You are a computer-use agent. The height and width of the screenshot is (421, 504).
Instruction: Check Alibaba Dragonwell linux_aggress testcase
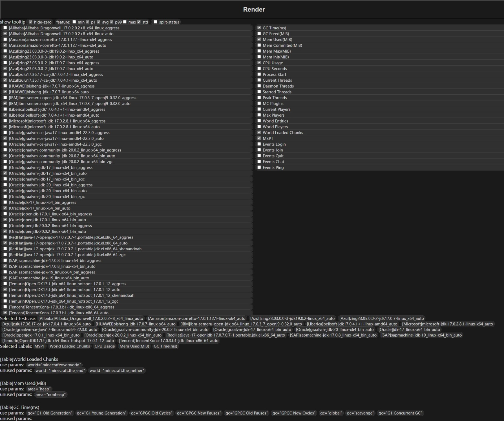pos(5,28)
